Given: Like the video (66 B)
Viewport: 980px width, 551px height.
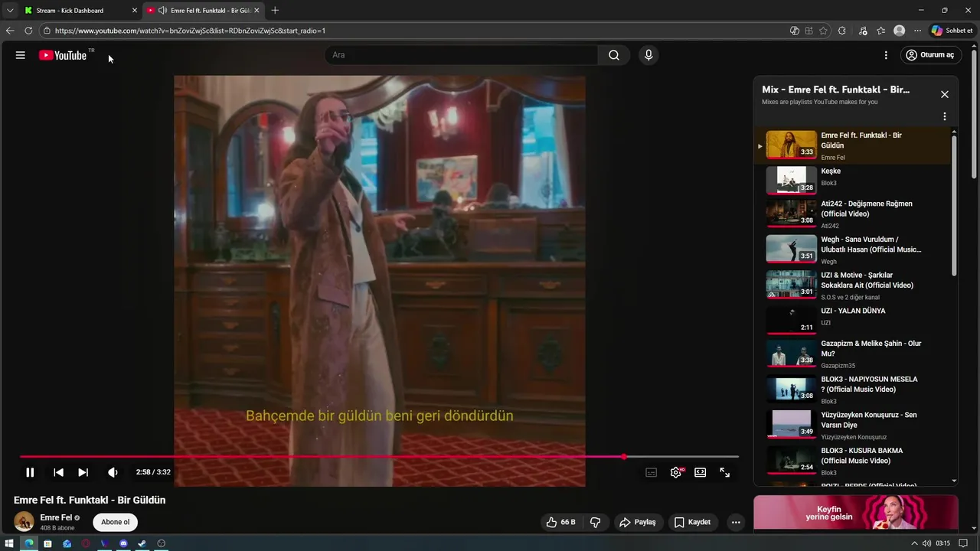Looking at the screenshot, I should [560, 522].
